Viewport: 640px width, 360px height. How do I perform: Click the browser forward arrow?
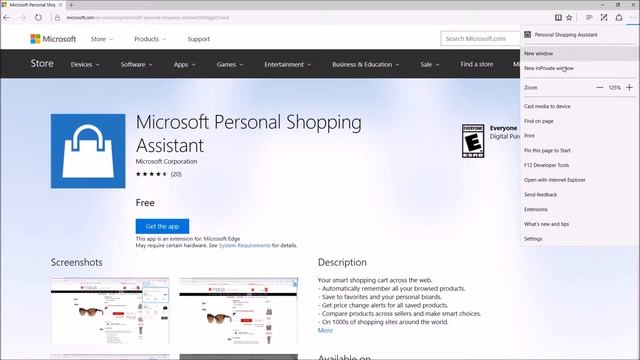[22, 18]
